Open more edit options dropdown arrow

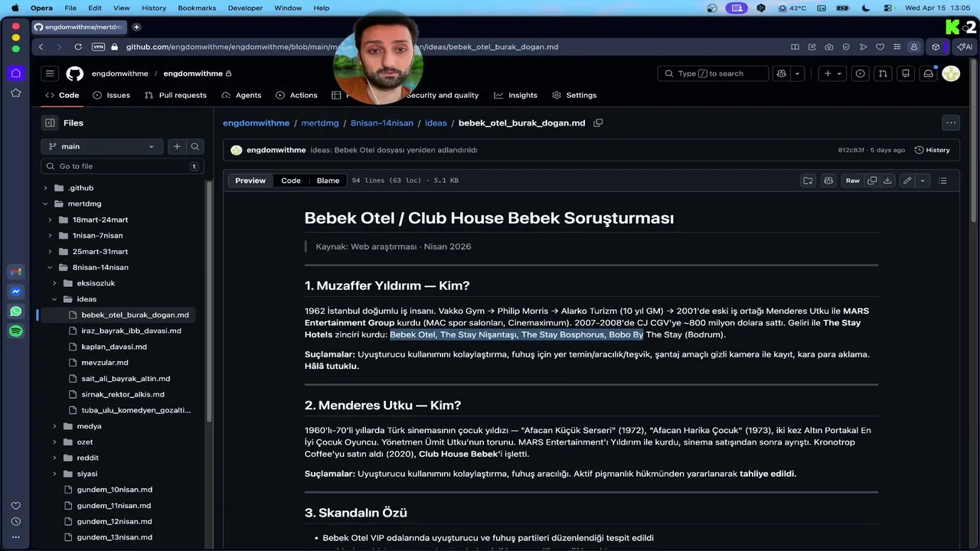[x=923, y=181]
